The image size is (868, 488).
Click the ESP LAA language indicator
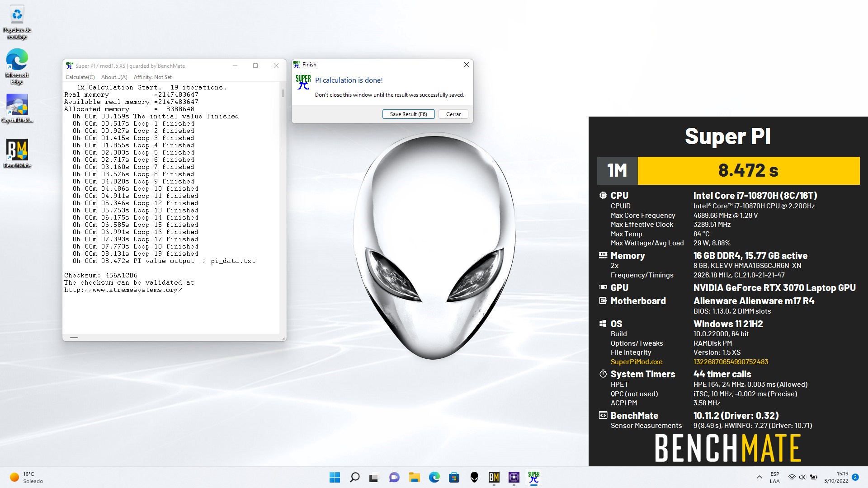(x=775, y=477)
